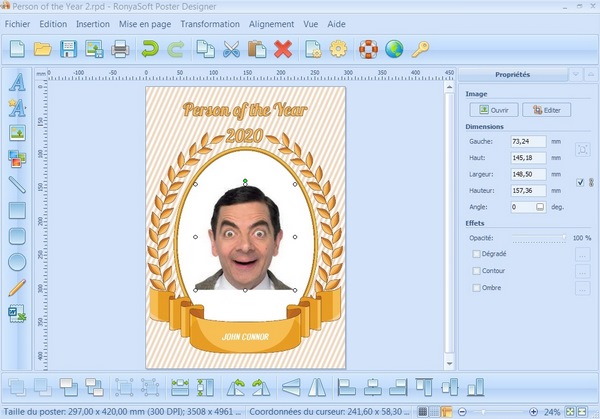Image resolution: width=600 pixels, height=419 pixels.
Task: Open the Insertion menu
Action: point(93,24)
